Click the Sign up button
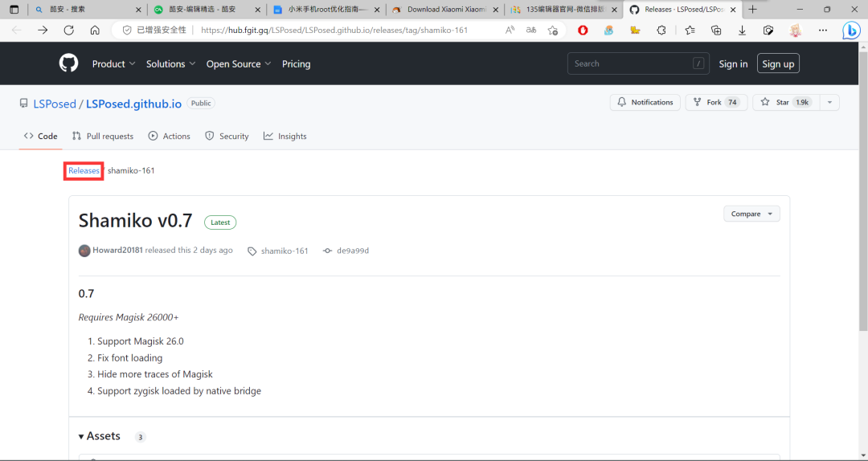 778,64
